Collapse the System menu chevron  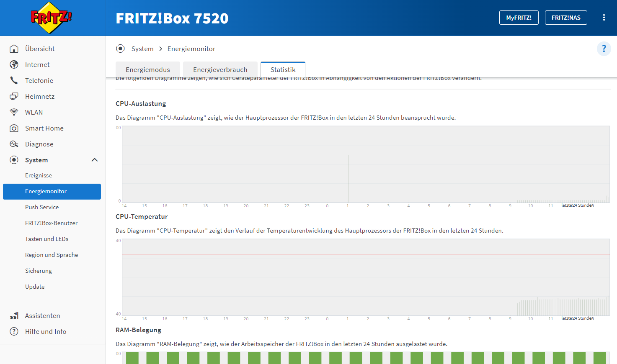click(95, 160)
